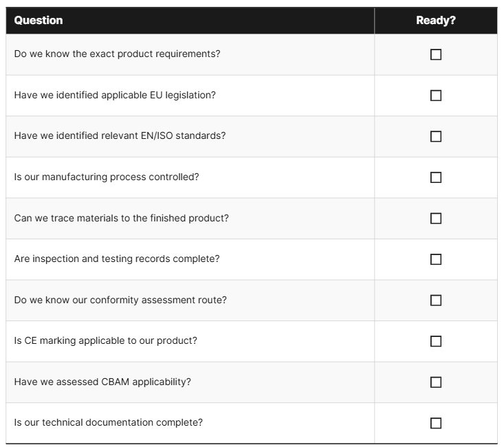Image resolution: width=504 pixels, height=447 pixels.
Task: Mark the conformity assessment route checkbox
Action: [435, 301]
